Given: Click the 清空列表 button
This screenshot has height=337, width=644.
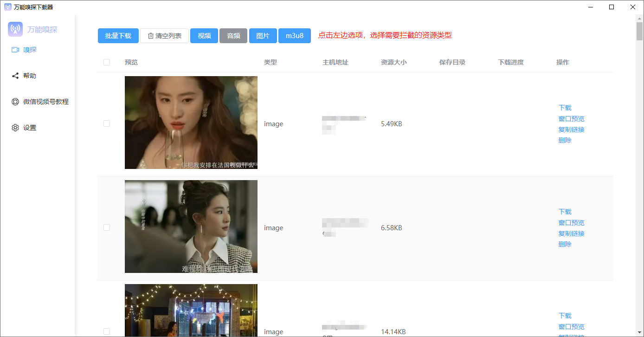Looking at the screenshot, I should coord(164,36).
